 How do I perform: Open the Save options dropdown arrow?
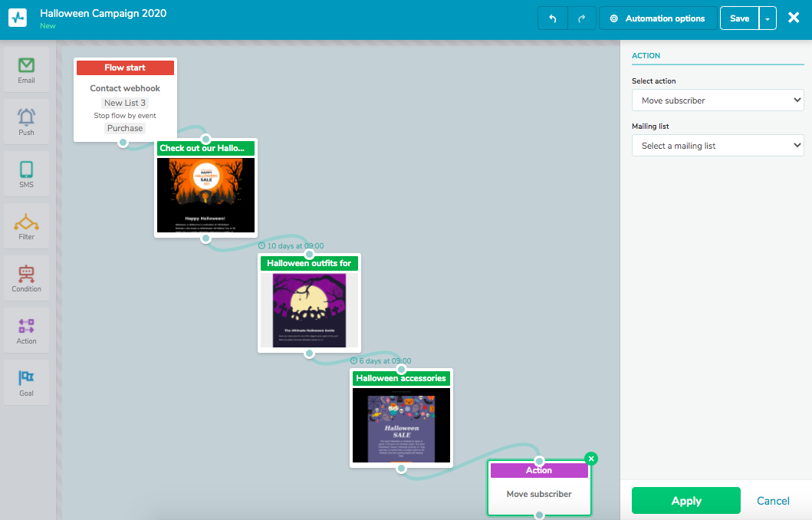pyautogui.click(x=768, y=18)
